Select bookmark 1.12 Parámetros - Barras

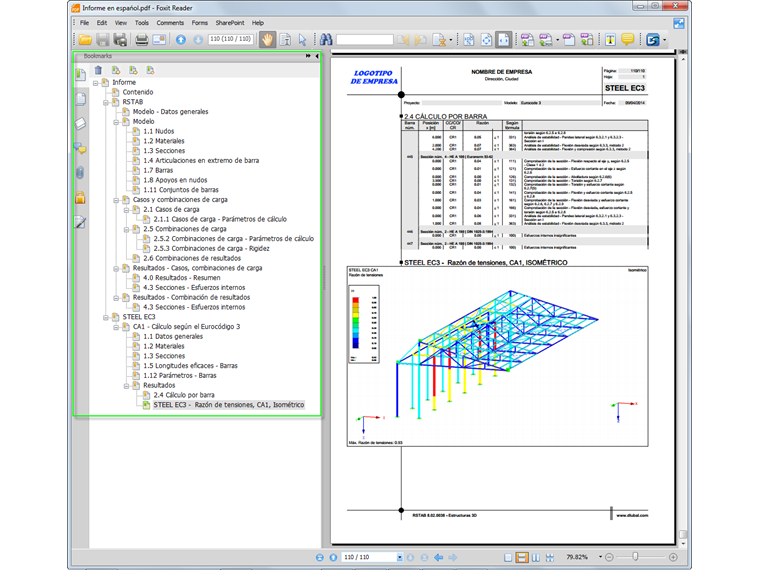tap(180, 376)
